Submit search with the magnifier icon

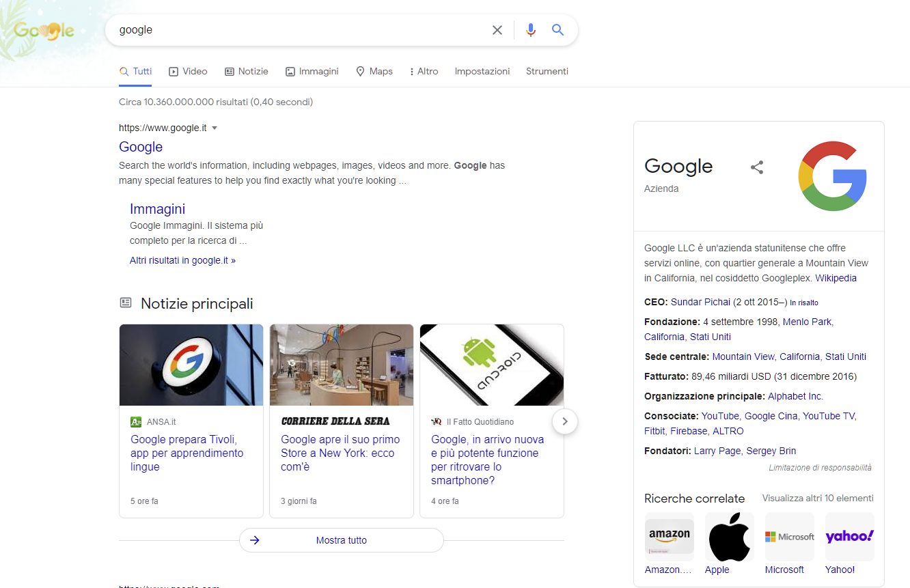pyautogui.click(x=558, y=30)
